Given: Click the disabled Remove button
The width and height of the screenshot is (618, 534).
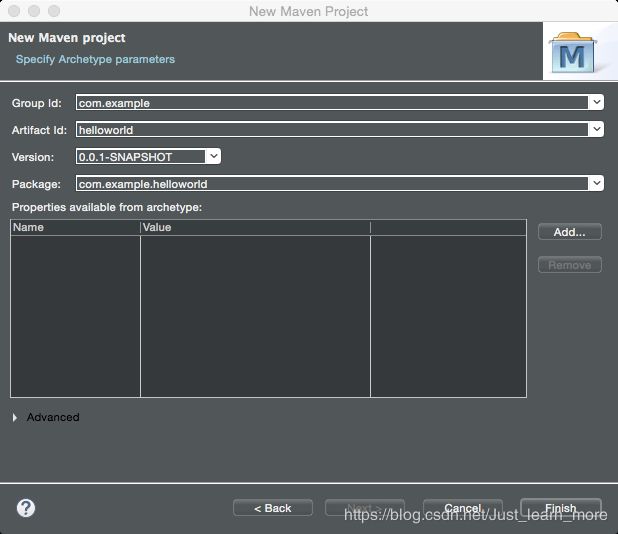Looking at the screenshot, I should pyautogui.click(x=570, y=265).
